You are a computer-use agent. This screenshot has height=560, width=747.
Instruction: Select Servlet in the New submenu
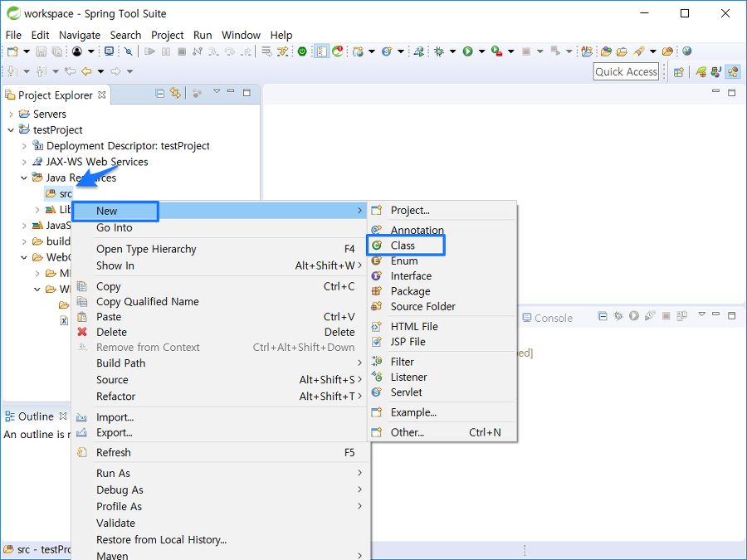(442, 392)
